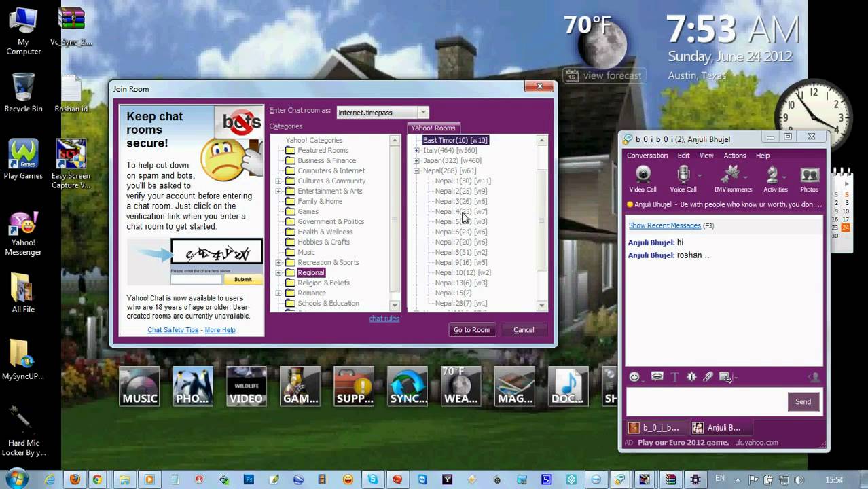
Task: Open Recycle Bin desktop icon
Action: [x=23, y=93]
